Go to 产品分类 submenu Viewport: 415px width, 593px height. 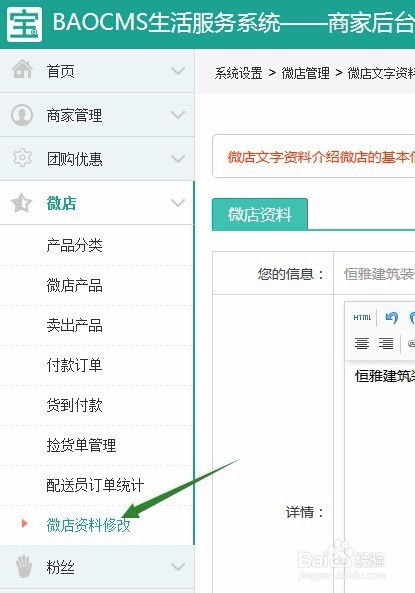(x=75, y=245)
